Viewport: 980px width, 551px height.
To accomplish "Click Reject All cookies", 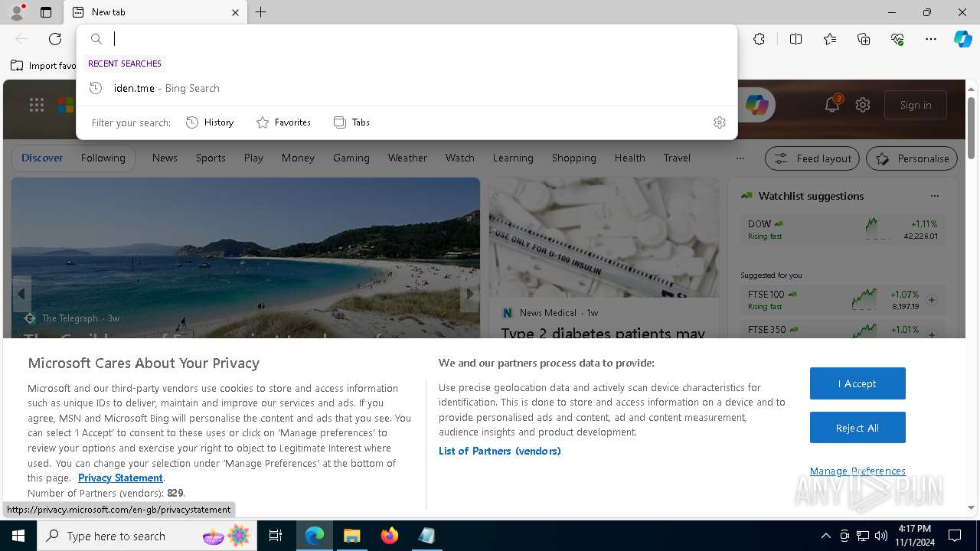I will 857,428.
